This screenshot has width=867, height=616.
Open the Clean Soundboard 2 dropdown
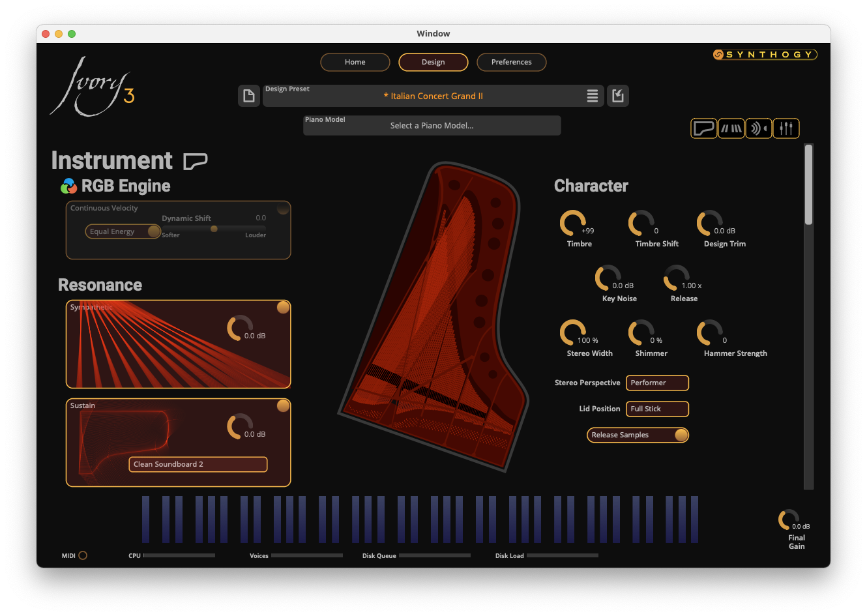point(198,464)
